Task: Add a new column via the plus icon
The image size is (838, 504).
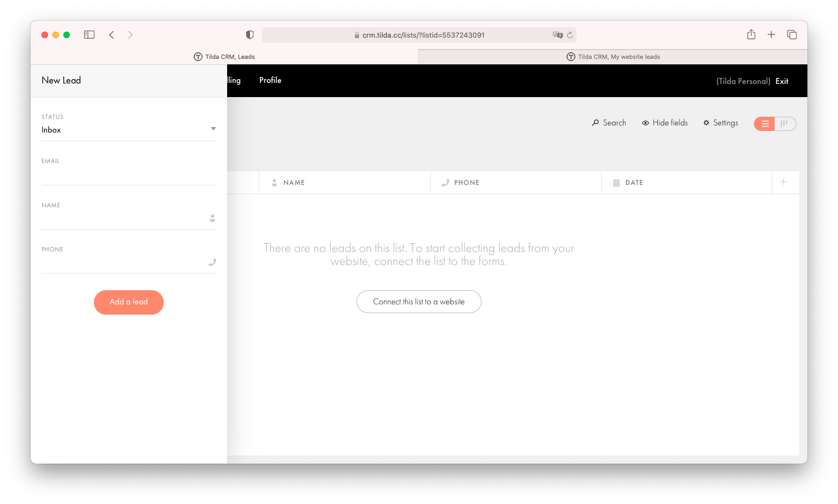Action: click(784, 182)
